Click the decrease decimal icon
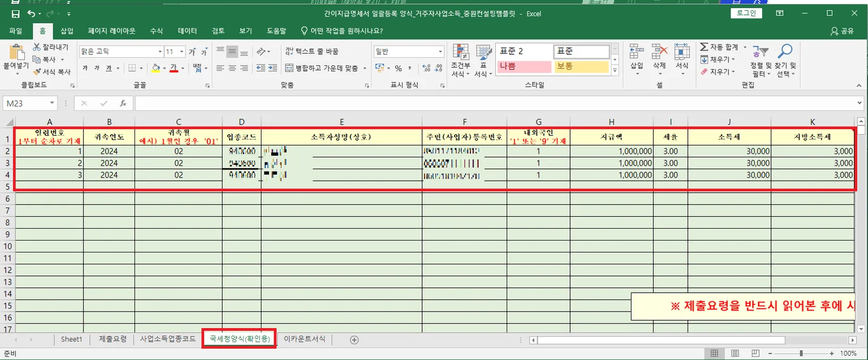This screenshot has width=868, height=360. pos(438,68)
